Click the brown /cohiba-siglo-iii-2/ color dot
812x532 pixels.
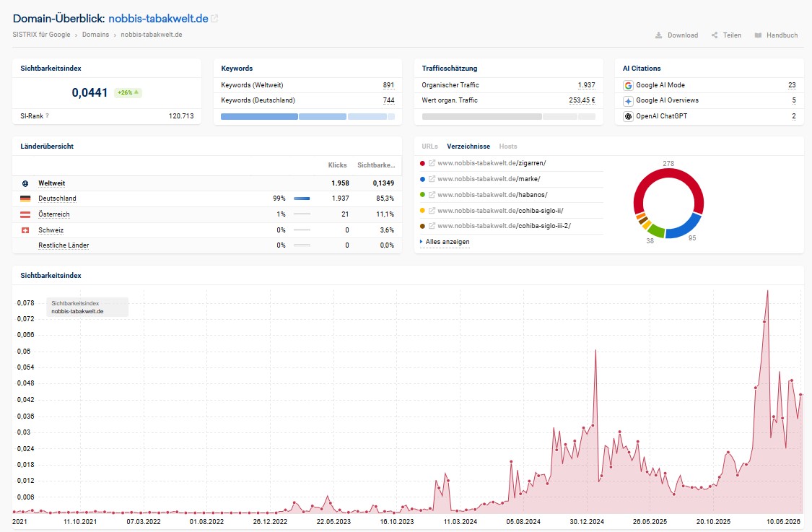pos(422,226)
